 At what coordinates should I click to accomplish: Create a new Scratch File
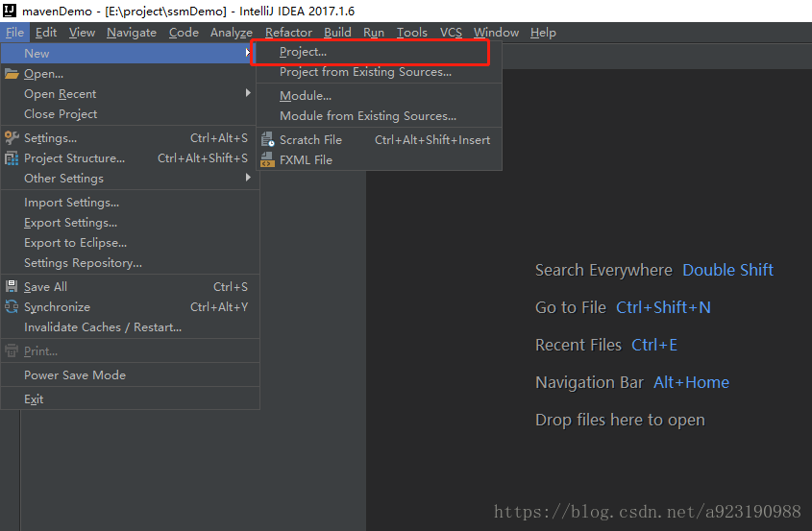pyautogui.click(x=379, y=140)
